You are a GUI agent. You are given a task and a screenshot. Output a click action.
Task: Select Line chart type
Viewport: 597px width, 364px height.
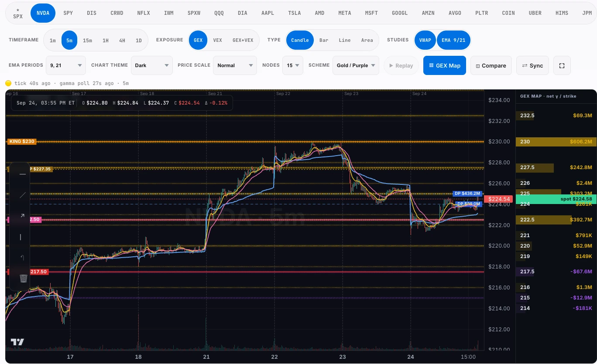click(x=344, y=40)
